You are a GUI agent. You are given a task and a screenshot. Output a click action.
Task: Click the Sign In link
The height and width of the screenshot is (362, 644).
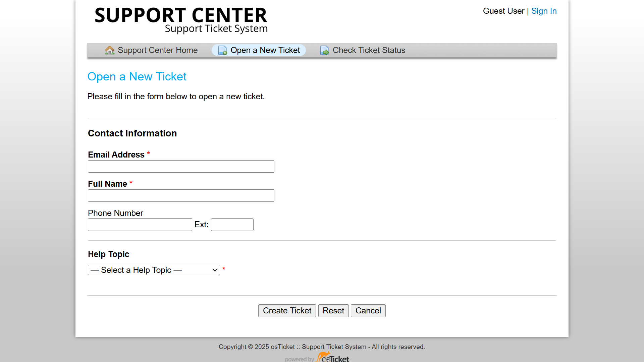point(544,11)
